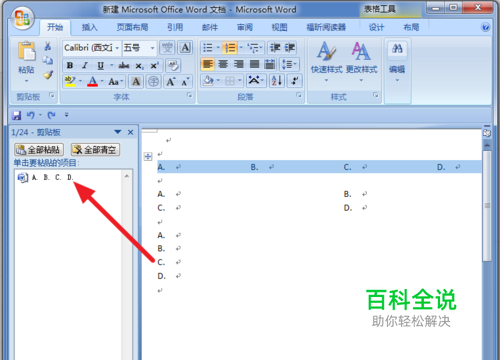The width and height of the screenshot is (500, 360).
Task: Clear formatting with the eraser icon
Action: tap(173, 66)
